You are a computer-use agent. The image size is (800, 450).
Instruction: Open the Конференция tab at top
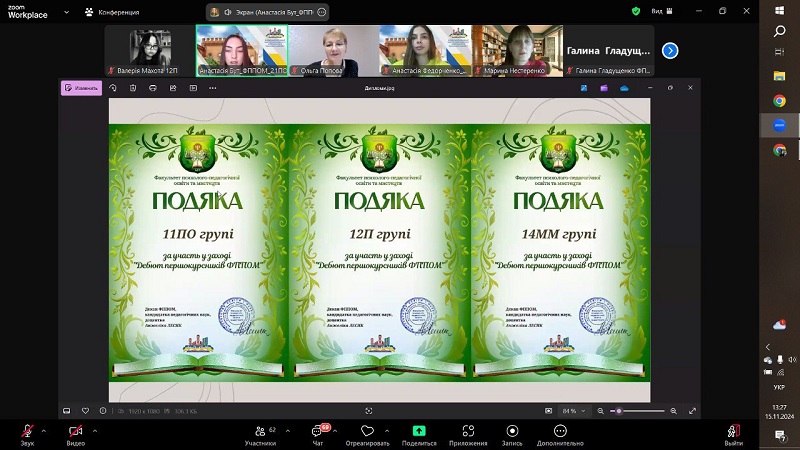click(x=112, y=12)
